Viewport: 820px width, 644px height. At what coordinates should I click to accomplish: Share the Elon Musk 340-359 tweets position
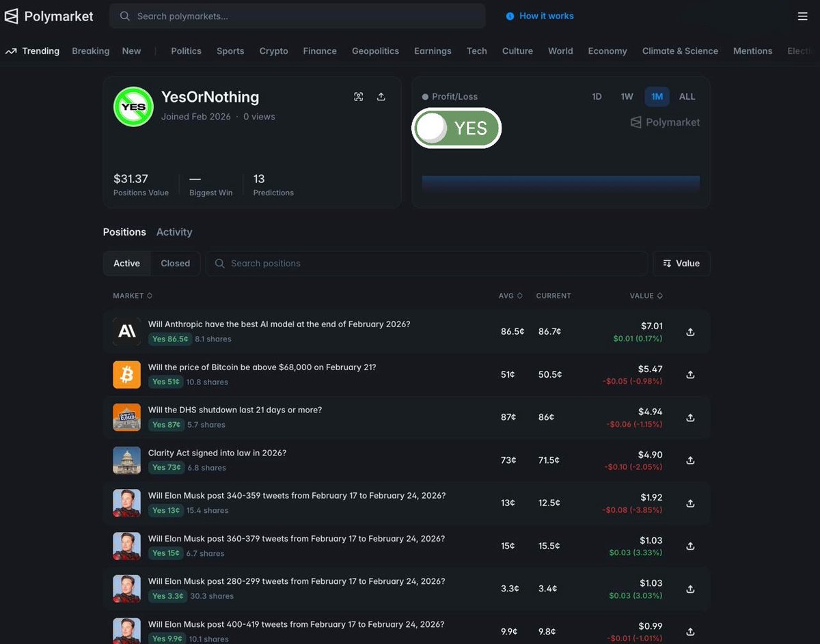point(690,503)
